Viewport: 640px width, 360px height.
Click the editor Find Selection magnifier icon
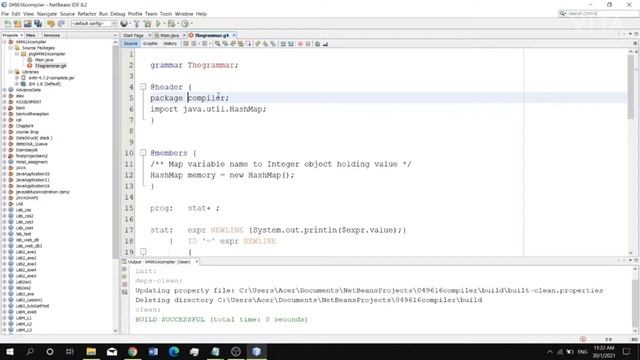click(218, 44)
